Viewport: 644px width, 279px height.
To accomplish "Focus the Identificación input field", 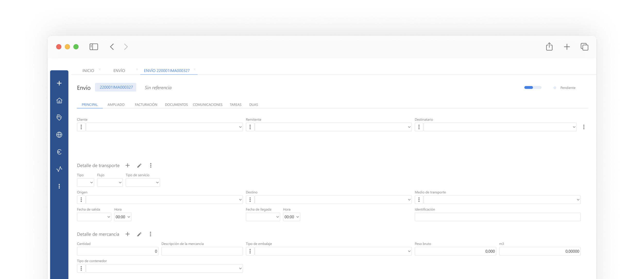I will pos(498,217).
